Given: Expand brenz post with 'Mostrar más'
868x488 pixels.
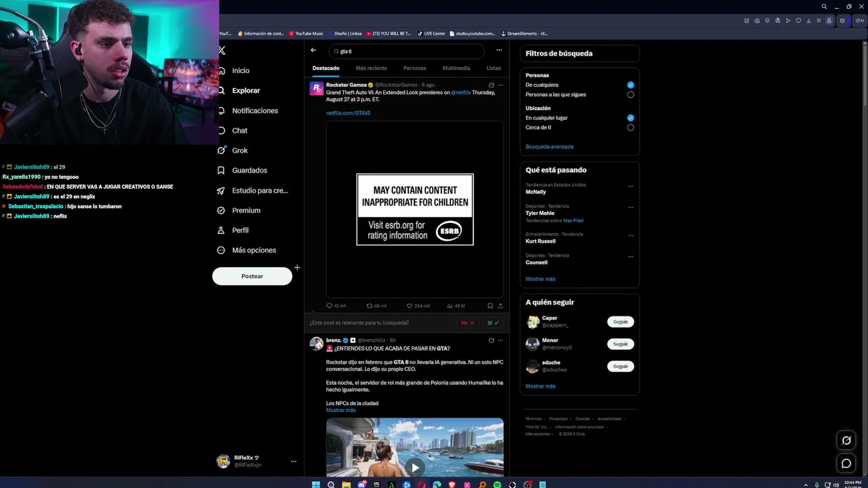Looking at the screenshot, I should tap(341, 410).
